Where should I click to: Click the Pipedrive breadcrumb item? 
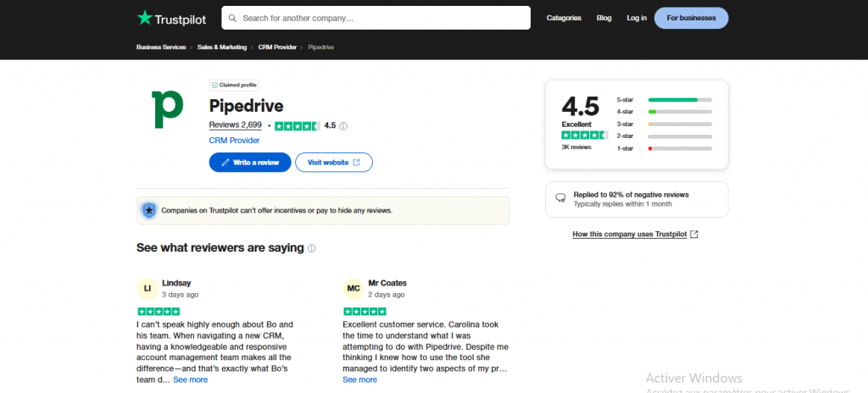tap(321, 47)
